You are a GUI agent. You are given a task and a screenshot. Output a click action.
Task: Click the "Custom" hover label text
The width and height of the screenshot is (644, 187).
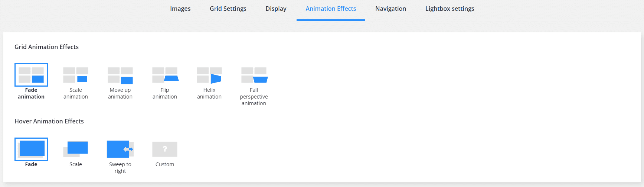(165, 164)
